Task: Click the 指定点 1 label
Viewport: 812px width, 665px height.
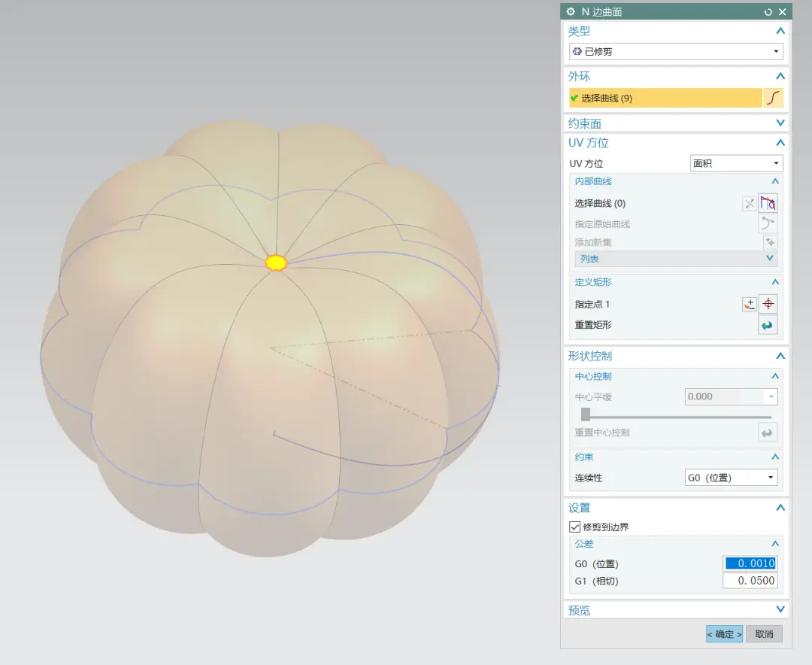Action: tap(592, 304)
